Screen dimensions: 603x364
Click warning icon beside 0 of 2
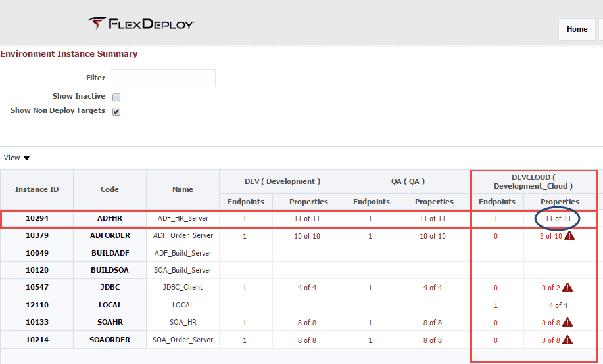(567, 287)
